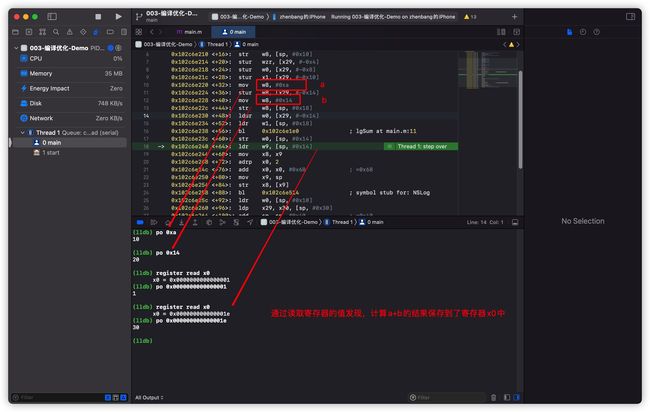Clear the console with trash icon

493,397
